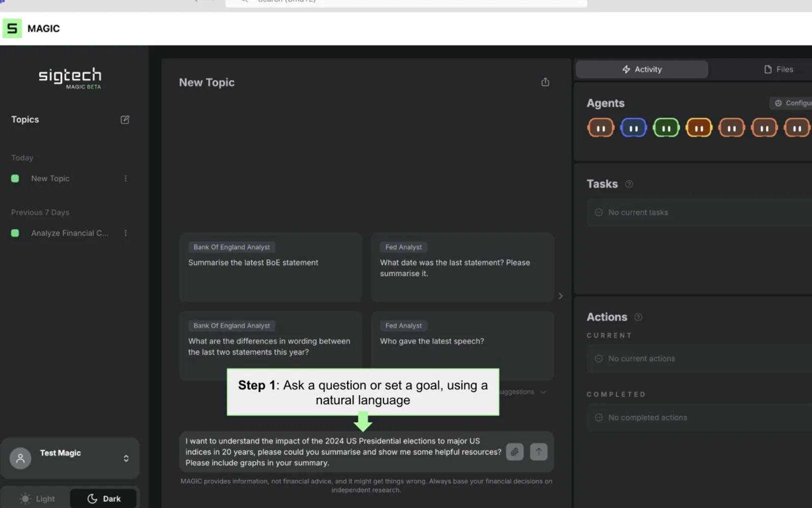This screenshot has height=508, width=812.
Task: Select the blue agent icon
Action: click(633, 128)
